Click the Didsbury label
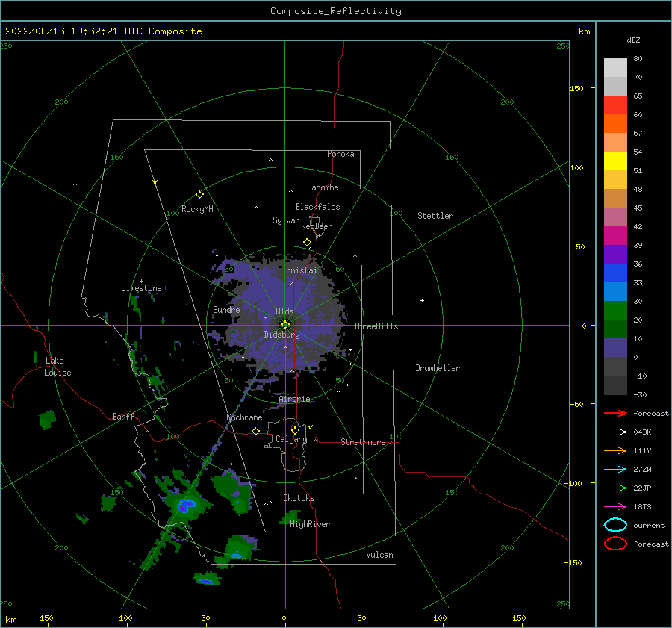This screenshot has height=628, width=672. (x=281, y=335)
